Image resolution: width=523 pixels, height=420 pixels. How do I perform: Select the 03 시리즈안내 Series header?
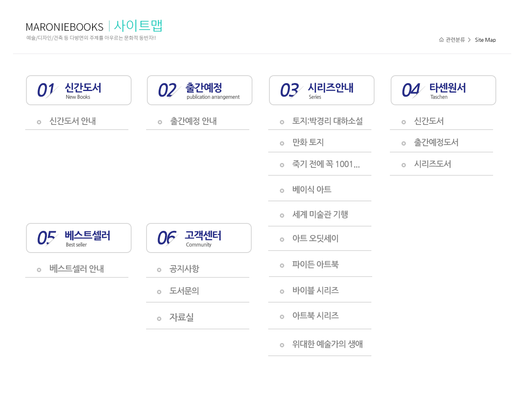pos(322,90)
